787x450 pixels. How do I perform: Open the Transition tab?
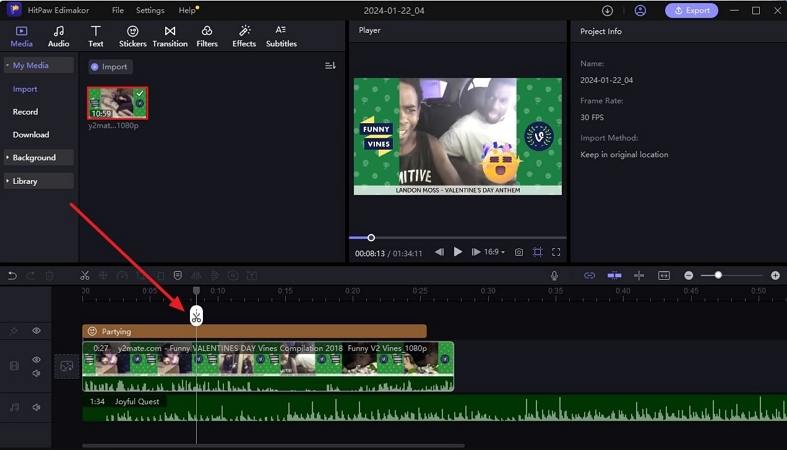coord(170,36)
